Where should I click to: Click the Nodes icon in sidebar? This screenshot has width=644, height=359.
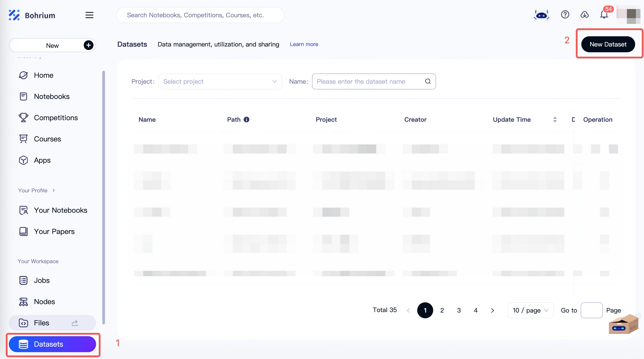pos(23,301)
